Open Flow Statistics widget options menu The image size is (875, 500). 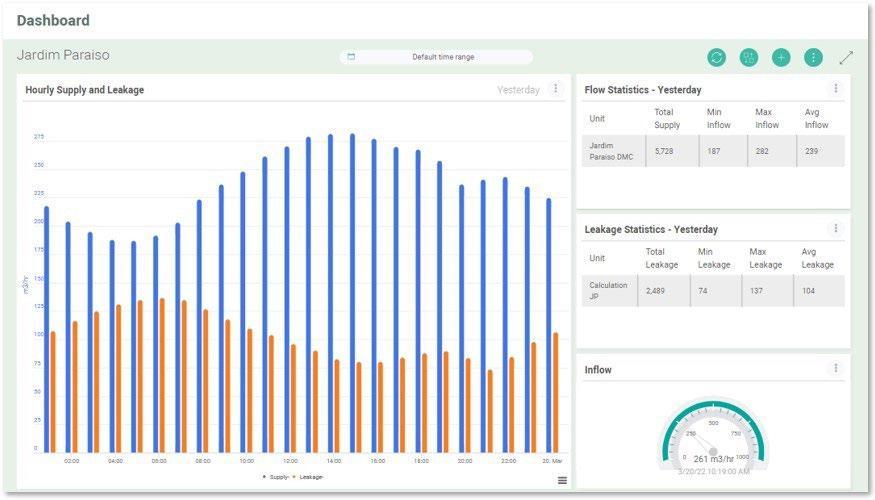(x=835, y=88)
